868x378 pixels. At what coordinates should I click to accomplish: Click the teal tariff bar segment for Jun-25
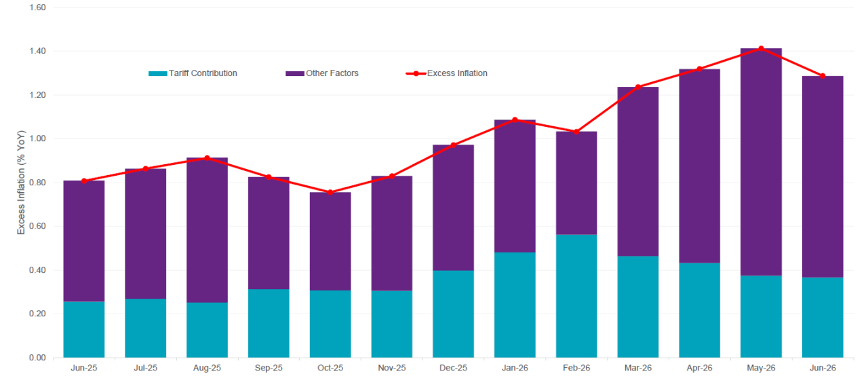click(x=84, y=329)
